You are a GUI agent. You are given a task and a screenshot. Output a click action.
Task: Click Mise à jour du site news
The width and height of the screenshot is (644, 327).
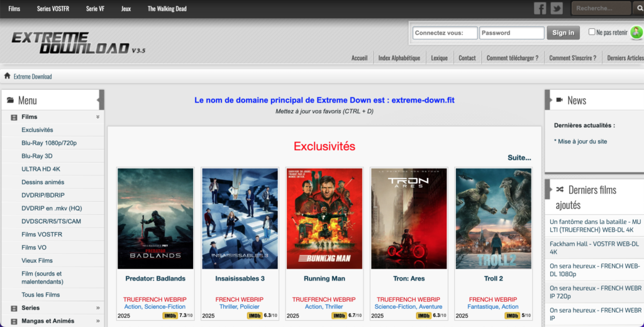click(x=580, y=141)
